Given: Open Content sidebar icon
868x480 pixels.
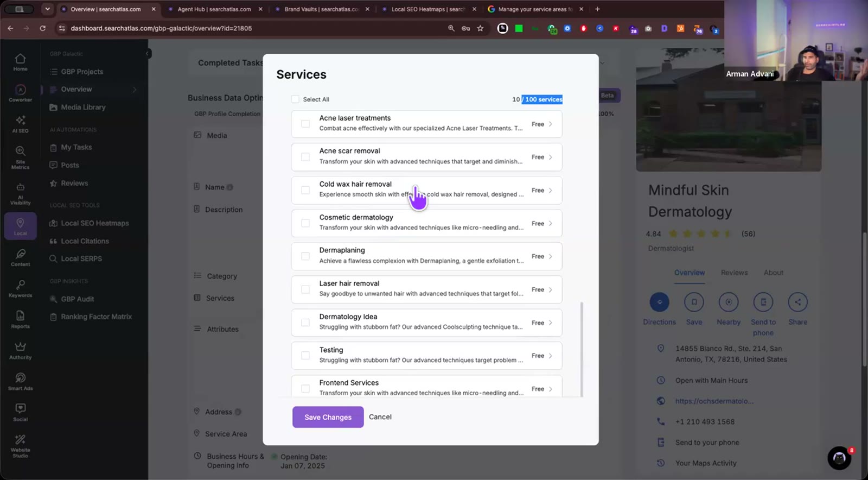Looking at the screenshot, I should [x=20, y=257].
